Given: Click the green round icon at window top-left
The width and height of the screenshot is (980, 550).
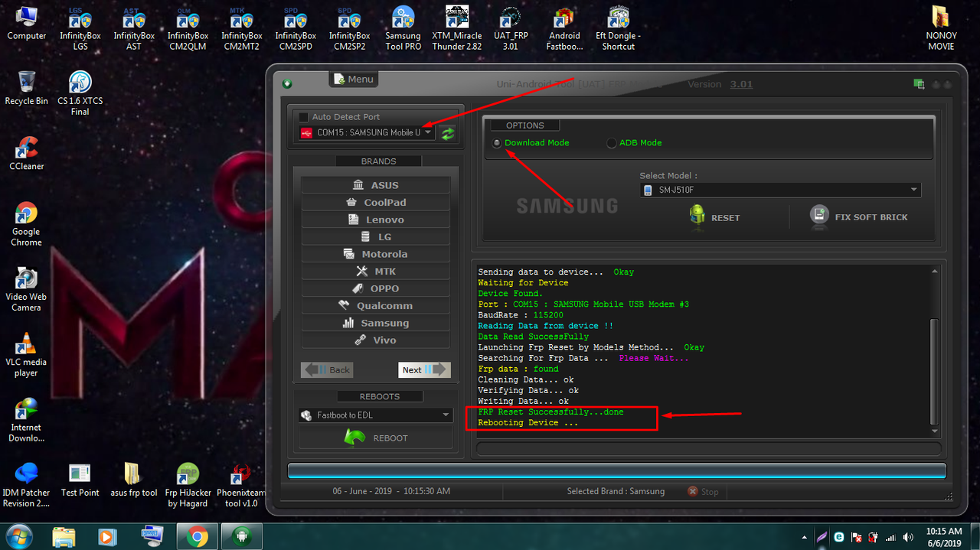Looking at the screenshot, I should pyautogui.click(x=288, y=84).
